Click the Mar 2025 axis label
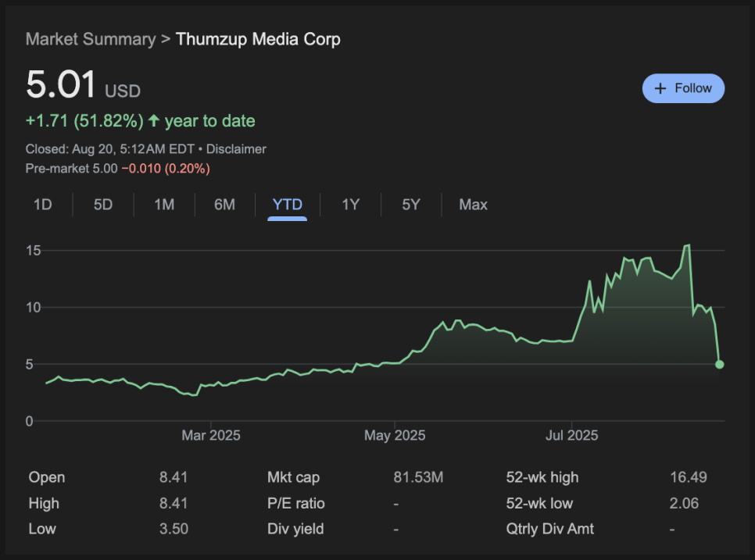755x560 pixels. 211,435
